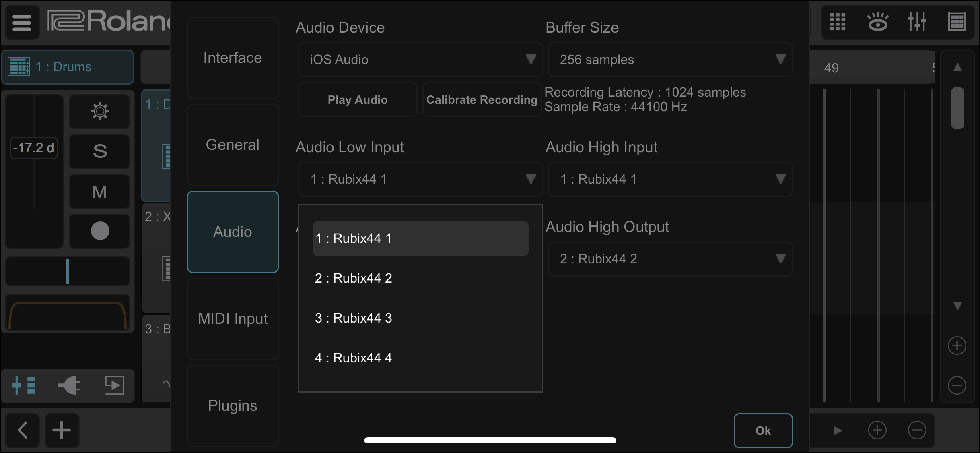Viewport: 980px width, 453px height.
Task: Select the Plugins settings tab
Action: click(233, 406)
